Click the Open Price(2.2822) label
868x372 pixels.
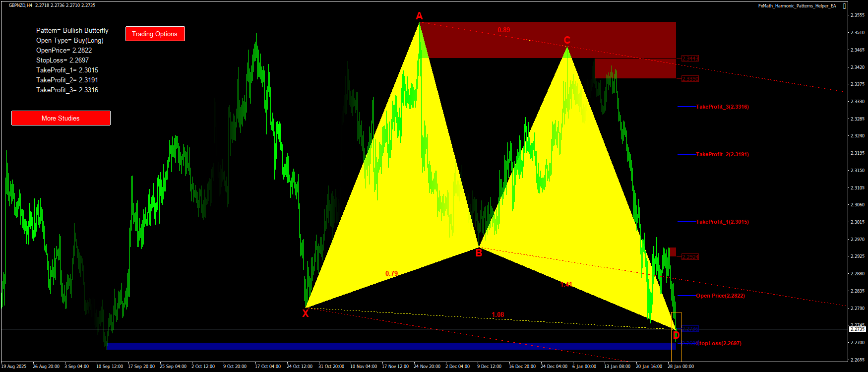point(720,296)
